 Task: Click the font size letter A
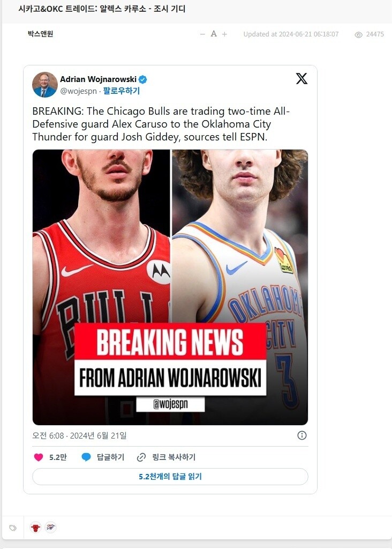pos(214,34)
